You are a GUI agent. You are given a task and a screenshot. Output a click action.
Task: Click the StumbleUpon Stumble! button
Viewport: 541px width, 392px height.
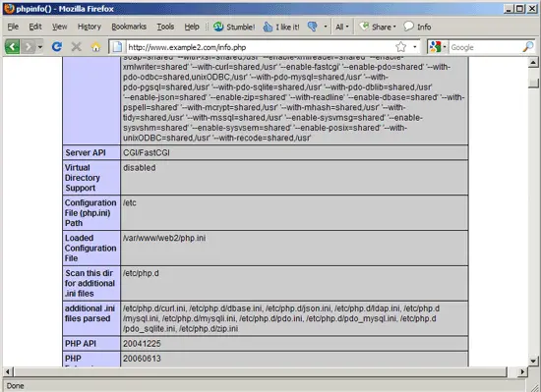coord(234,27)
